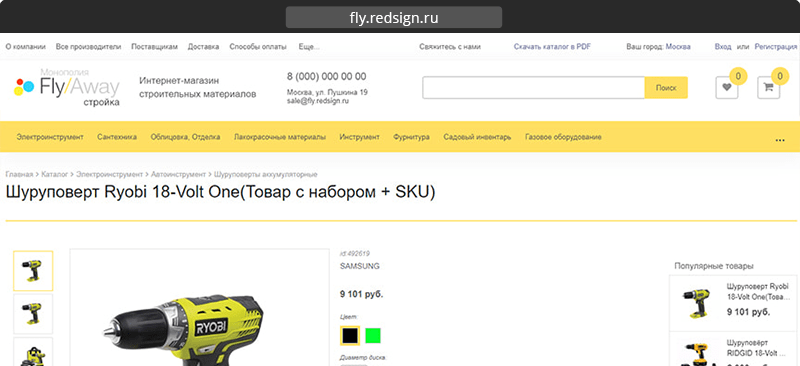Image resolution: width=800 pixels, height=366 pixels.
Task: Change city by clicking Москва
Action: pos(678,46)
